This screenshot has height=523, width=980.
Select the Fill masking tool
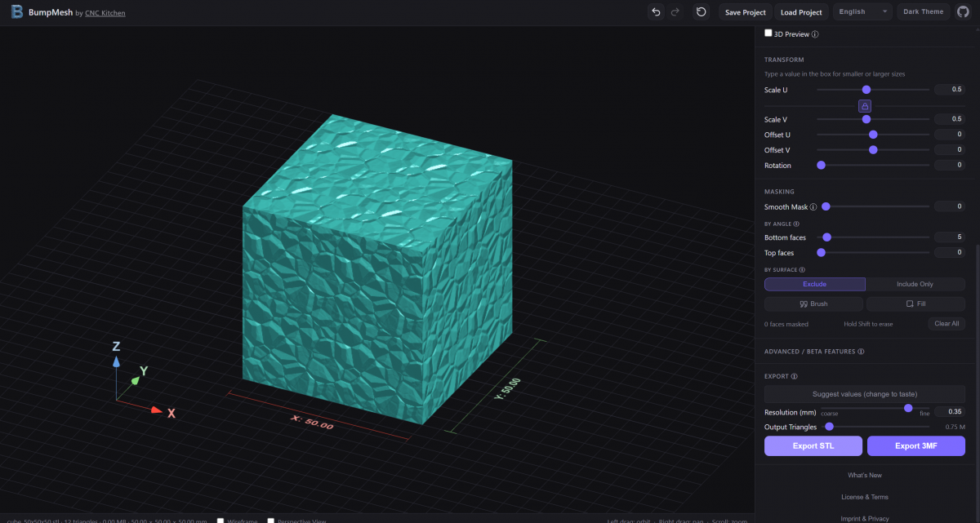click(915, 304)
